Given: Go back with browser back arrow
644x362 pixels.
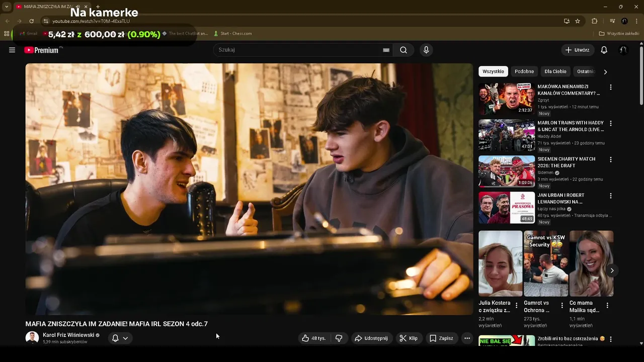Looking at the screenshot, I should [x=7, y=21].
